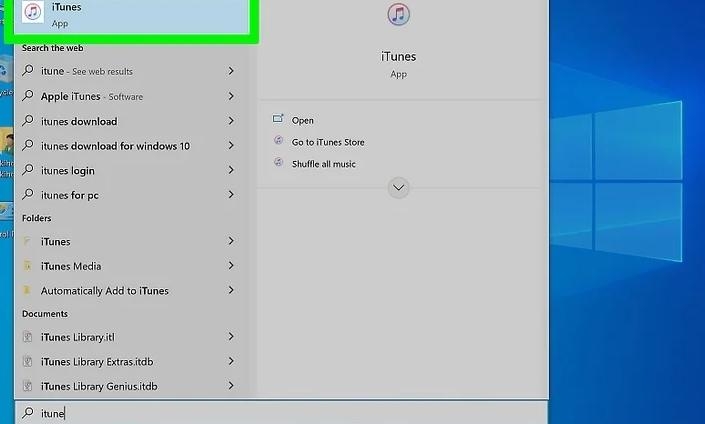Click the iTunes Library.itl document icon
Viewport: 705px width, 424px height.
click(28, 337)
